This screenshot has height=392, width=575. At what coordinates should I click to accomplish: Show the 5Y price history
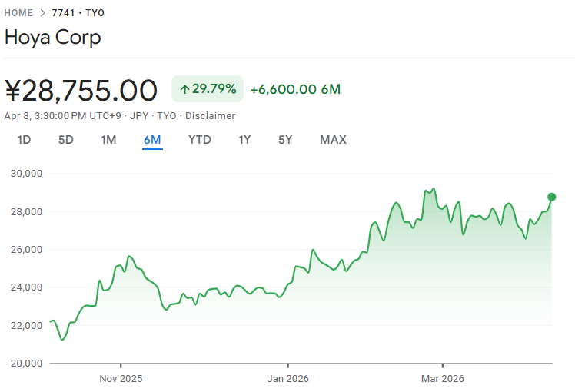click(285, 140)
